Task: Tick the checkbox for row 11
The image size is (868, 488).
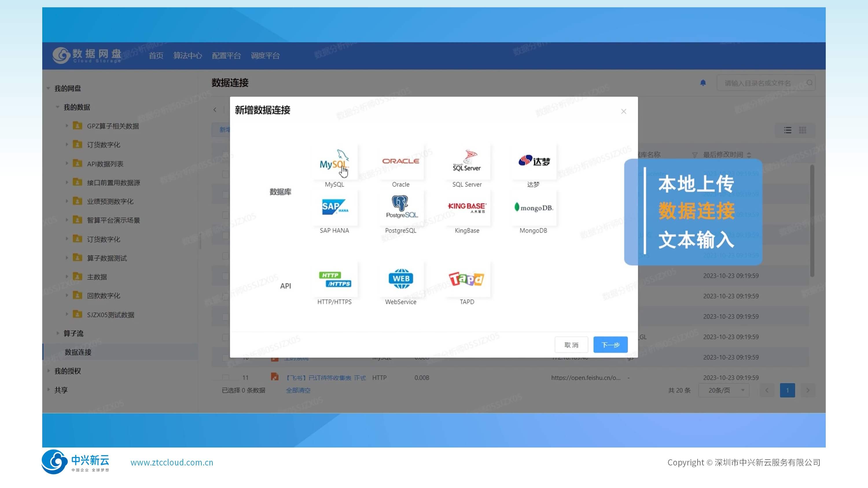Action: [x=225, y=377]
